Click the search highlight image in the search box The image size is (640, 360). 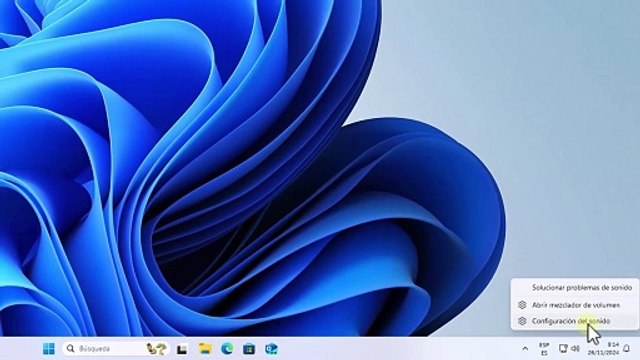[x=157, y=349]
